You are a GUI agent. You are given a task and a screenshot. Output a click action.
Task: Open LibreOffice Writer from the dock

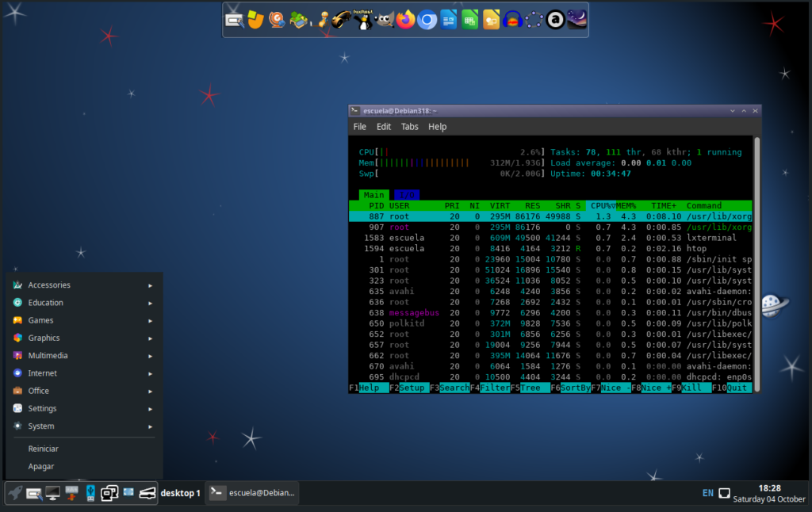pyautogui.click(x=449, y=20)
